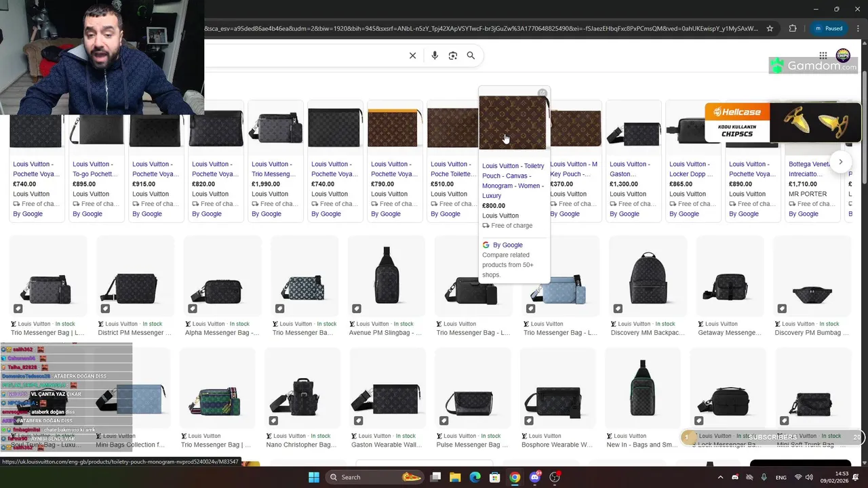
Task: Click 'By Google' in expanded product card
Action: [507, 245]
